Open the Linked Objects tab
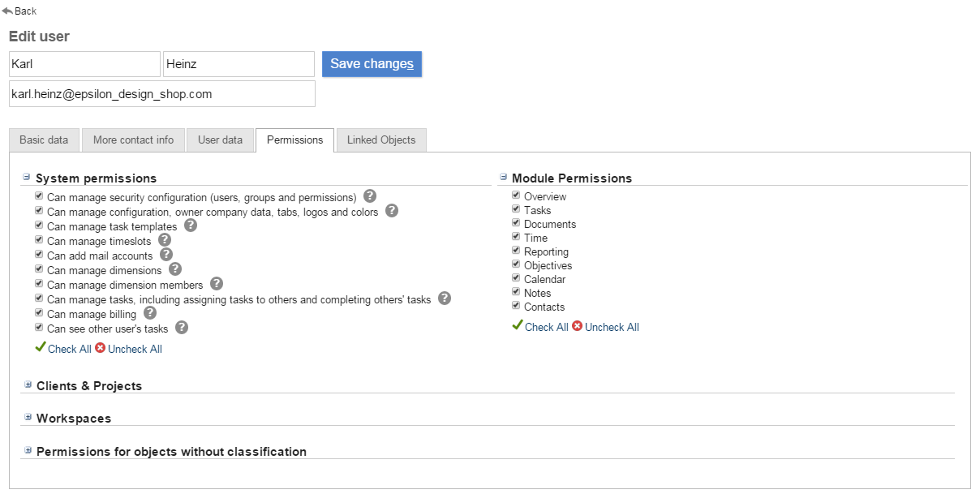This screenshot has height=494, width=980. point(380,140)
